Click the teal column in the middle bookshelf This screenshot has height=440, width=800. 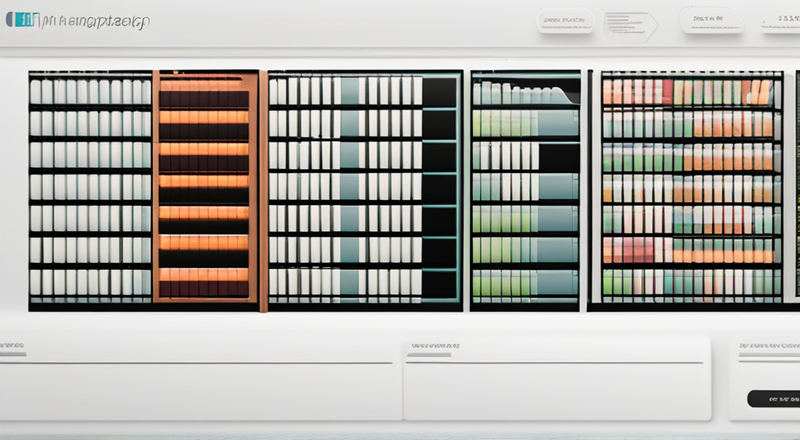pyautogui.click(x=349, y=186)
